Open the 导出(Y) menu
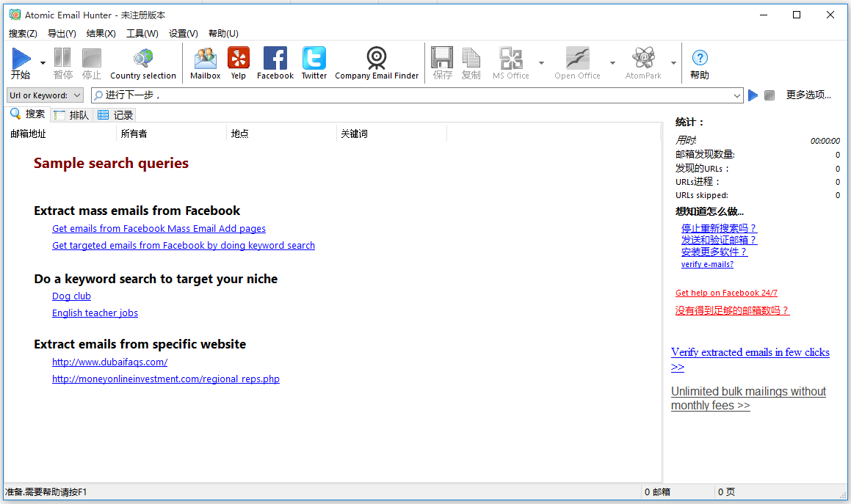This screenshot has height=504, width=851. click(x=62, y=34)
